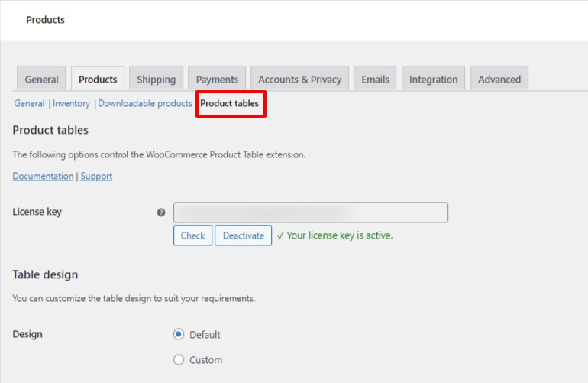The width and height of the screenshot is (588, 383).
Task: Click the License key help tooltip icon
Action: (x=161, y=213)
